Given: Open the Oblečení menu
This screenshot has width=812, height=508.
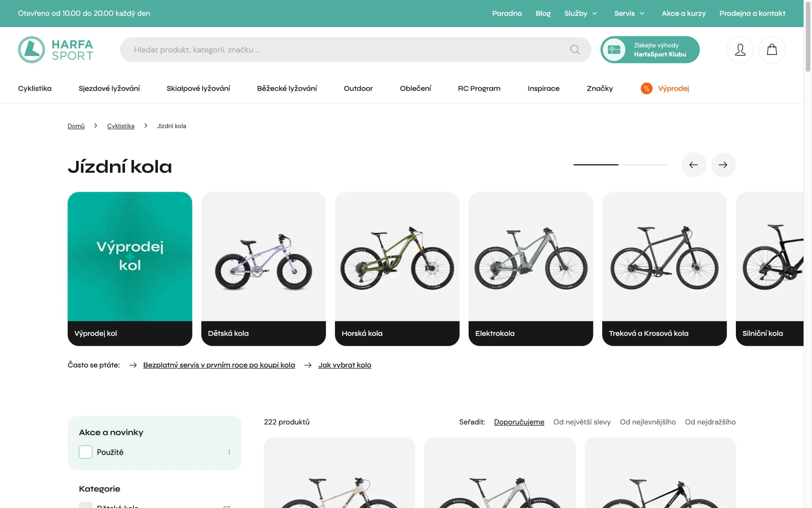Looking at the screenshot, I should point(415,88).
